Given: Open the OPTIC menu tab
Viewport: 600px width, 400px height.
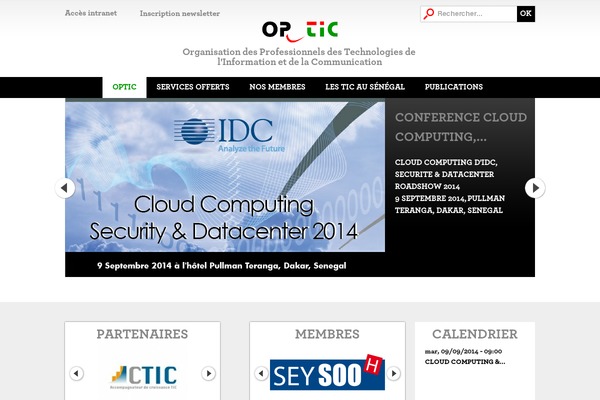Looking at the screenshot, I should [124, 87].
